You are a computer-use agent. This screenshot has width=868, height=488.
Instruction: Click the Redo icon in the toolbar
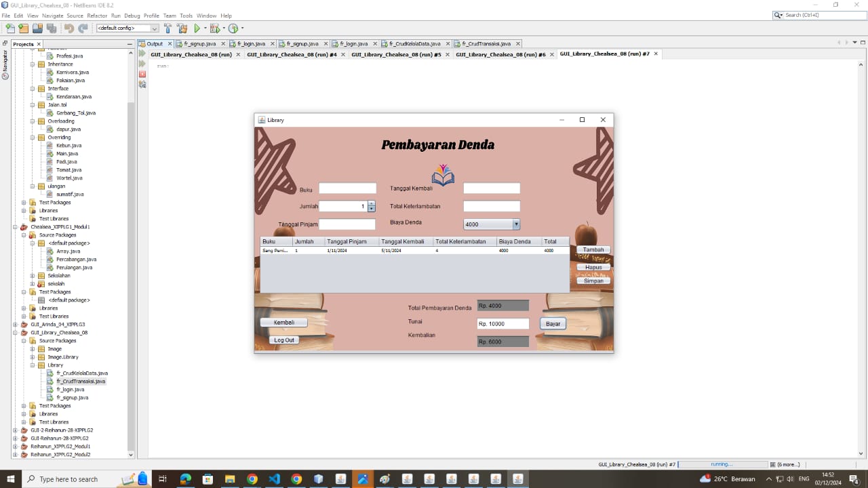coord(81,28)
